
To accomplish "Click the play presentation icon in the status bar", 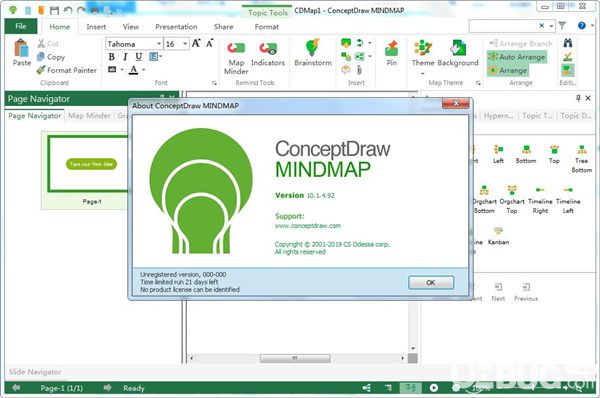I will point(434,388).
